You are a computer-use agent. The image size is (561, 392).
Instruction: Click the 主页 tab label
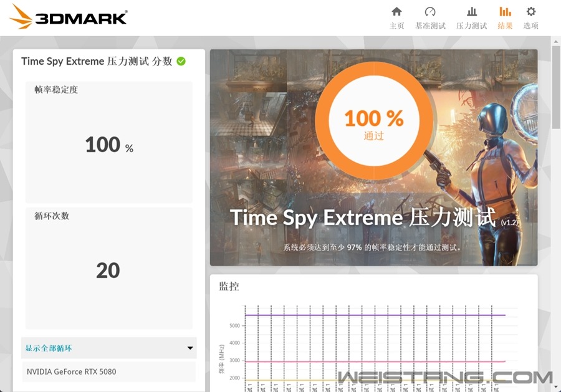click(x=396, y=26)
